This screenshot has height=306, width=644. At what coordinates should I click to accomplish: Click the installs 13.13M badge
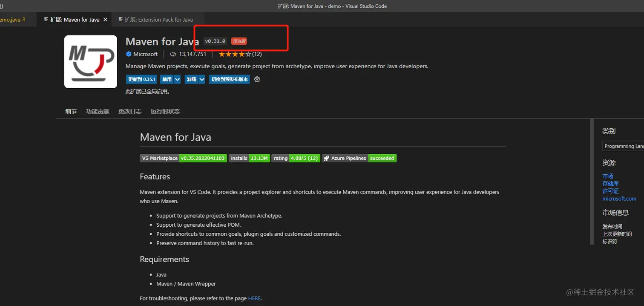tap(249, 158)
